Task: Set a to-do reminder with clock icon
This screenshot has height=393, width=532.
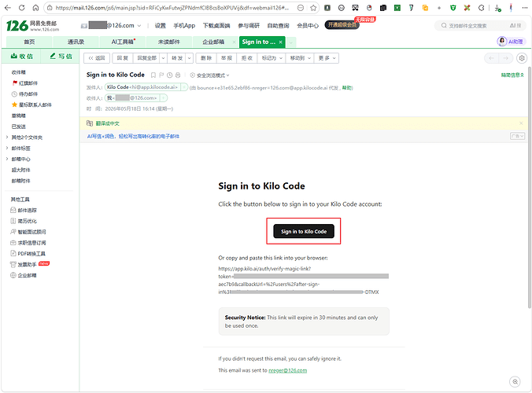Action: pyautogui.click(x=170, y=75)
